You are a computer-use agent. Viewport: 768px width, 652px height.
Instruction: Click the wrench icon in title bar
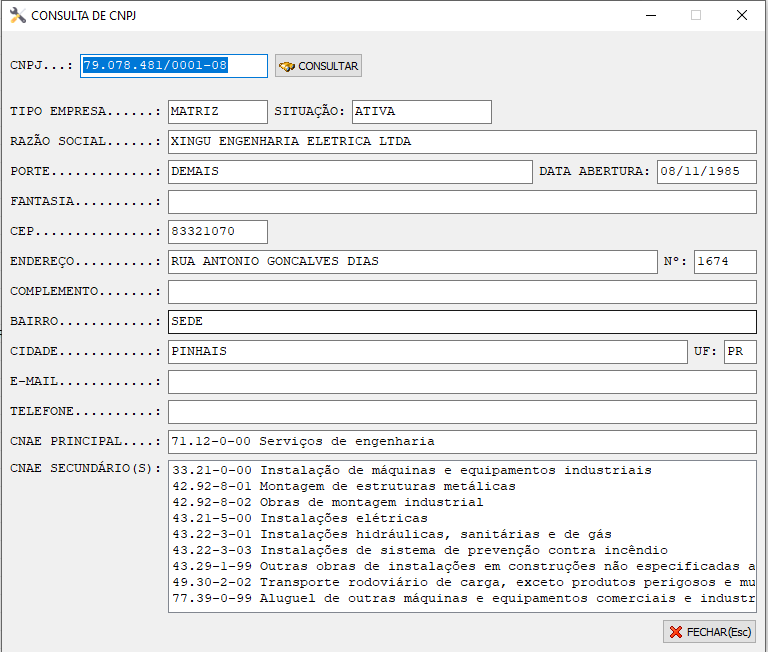coord(18,16)
